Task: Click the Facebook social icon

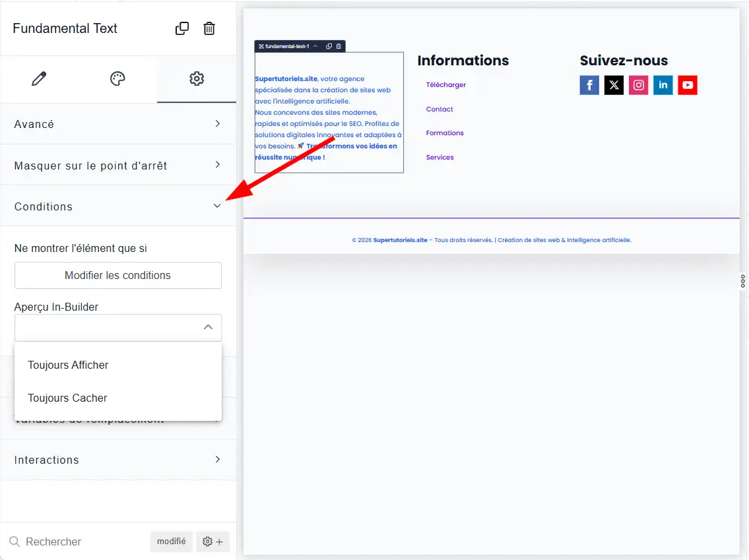Action: coord(589,86)
